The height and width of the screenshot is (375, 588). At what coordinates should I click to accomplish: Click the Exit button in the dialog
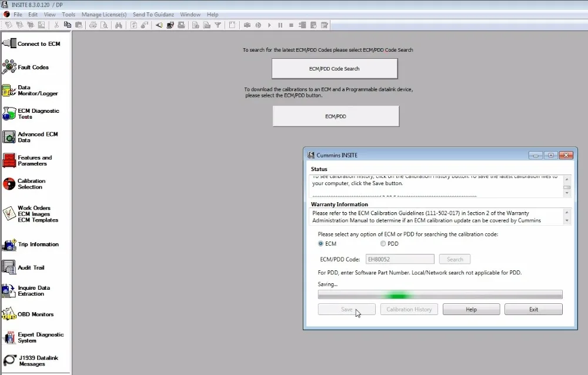[x=534, y=309]
